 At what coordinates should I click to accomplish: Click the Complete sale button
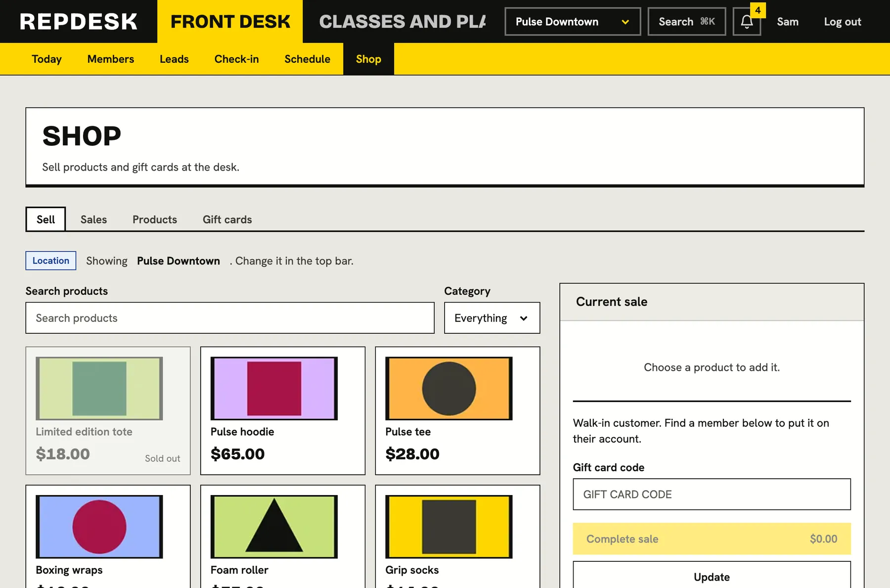click(x=712, y=539)
